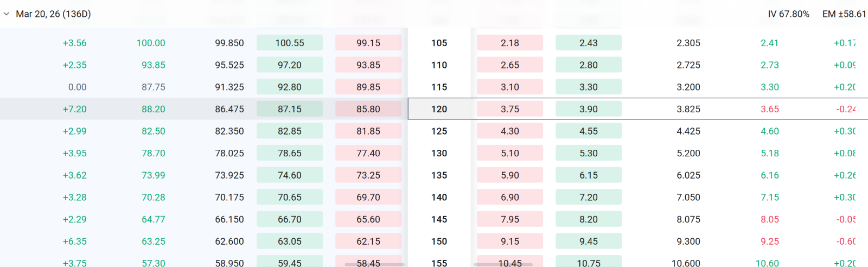Select put ask 2.80 for strike 110
Image resolution: width=868 pixels, height=267 pixels.
(589, 65)
